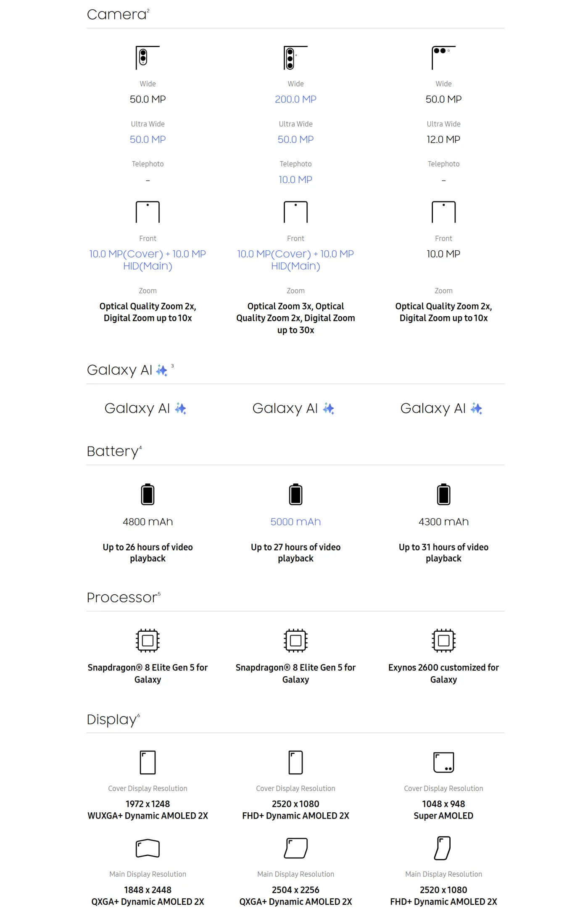
Task: Click the flip phone main display icon above 2520 x 1080
Action: [x=443, y=848]
